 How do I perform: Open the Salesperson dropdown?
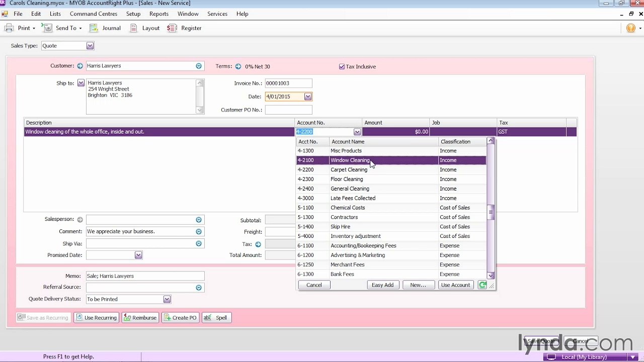click(x=199, y=220)
